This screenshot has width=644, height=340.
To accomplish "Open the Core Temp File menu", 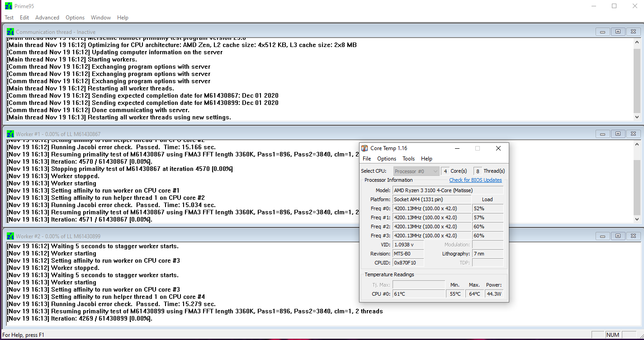I will [x=367, y=159].
